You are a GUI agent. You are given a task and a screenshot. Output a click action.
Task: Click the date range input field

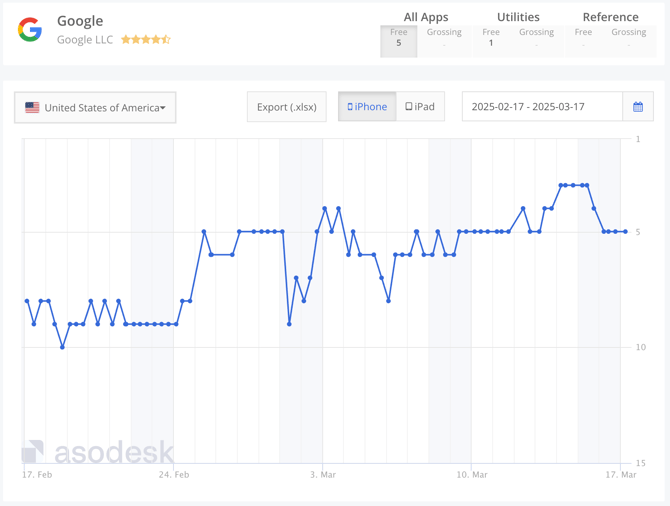[542, 107]
